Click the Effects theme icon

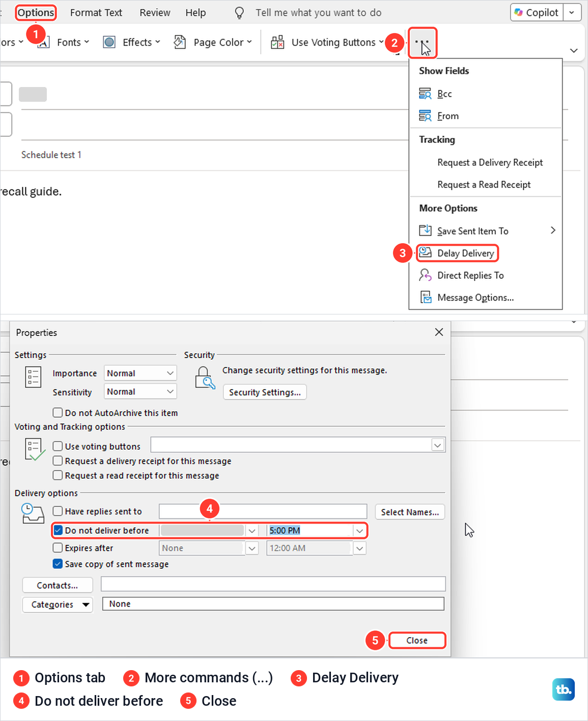pos(109,42)
